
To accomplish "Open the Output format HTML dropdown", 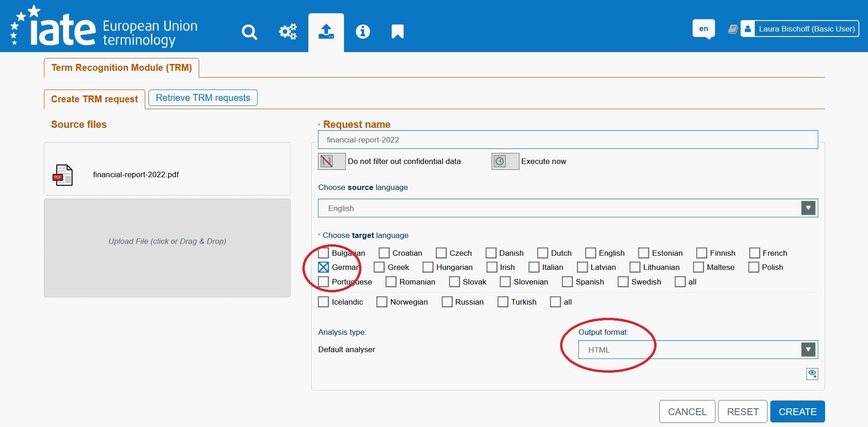I will point(808,350).
